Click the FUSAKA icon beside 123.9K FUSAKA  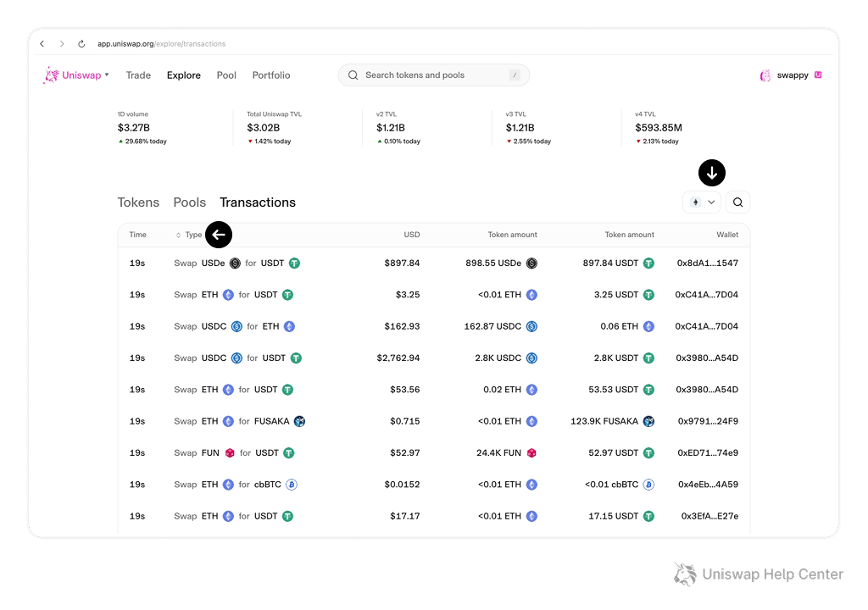click(648, 421)
